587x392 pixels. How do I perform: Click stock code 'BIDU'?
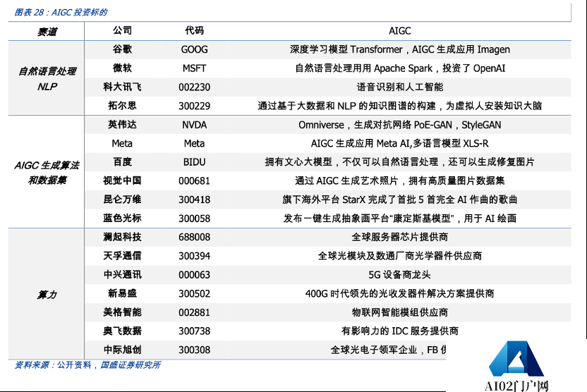coord(194,162)
